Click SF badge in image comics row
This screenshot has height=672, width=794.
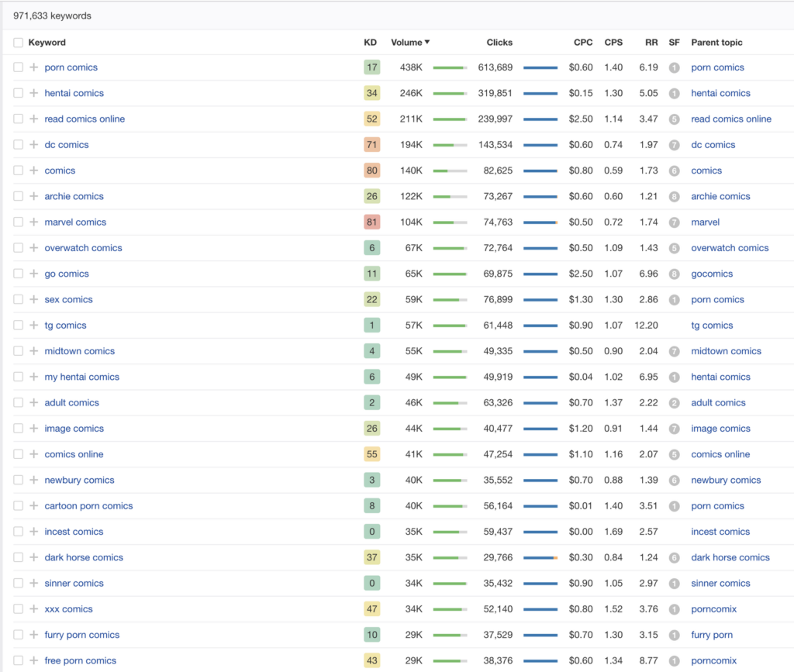(x=674, y=429)
